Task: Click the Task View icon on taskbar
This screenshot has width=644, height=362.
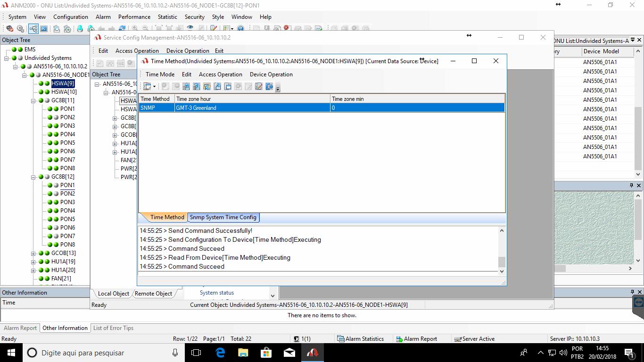Action: pos(196,353)
